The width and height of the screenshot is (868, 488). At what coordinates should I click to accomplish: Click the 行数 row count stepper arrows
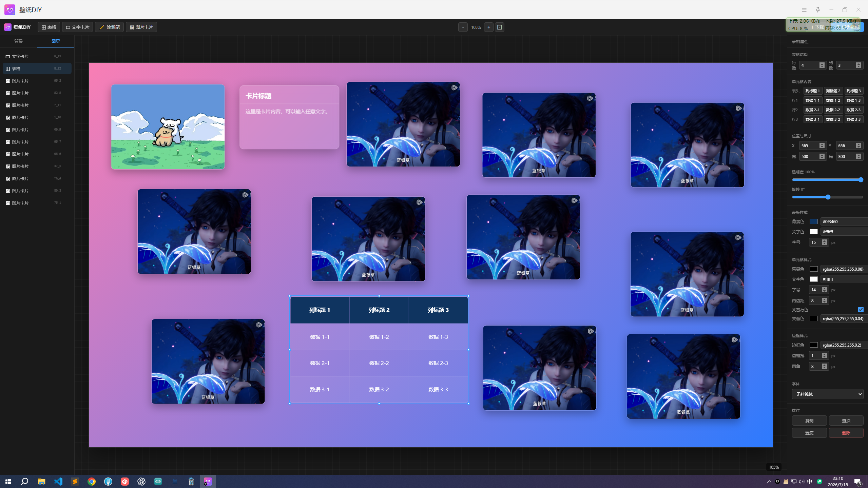[x=822, y=65]
